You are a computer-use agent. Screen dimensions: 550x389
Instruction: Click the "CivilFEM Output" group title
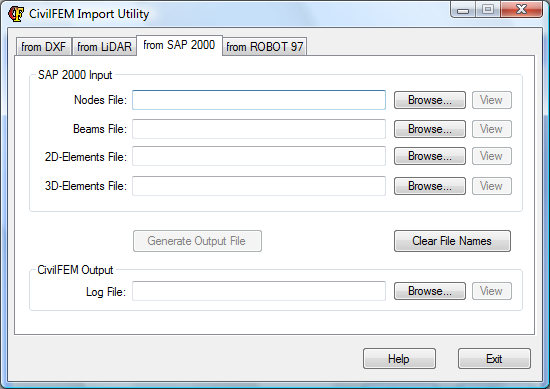[x=75, y=270]
